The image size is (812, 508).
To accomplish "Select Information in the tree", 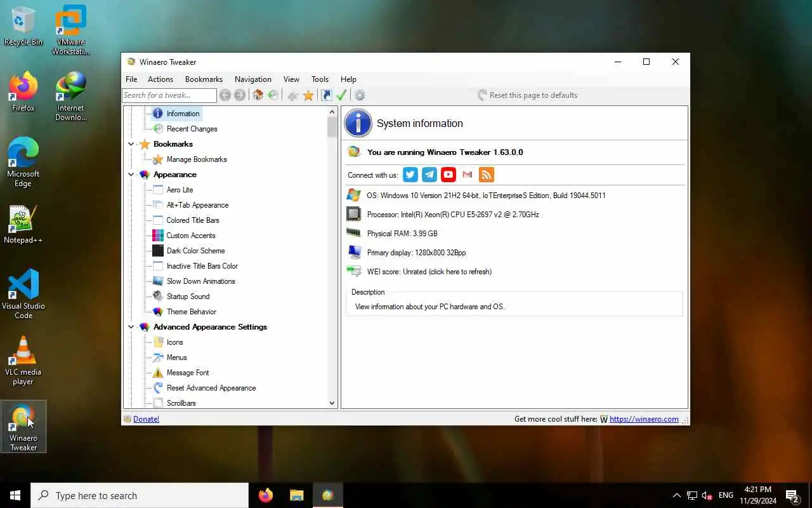I will click(183, 114).
